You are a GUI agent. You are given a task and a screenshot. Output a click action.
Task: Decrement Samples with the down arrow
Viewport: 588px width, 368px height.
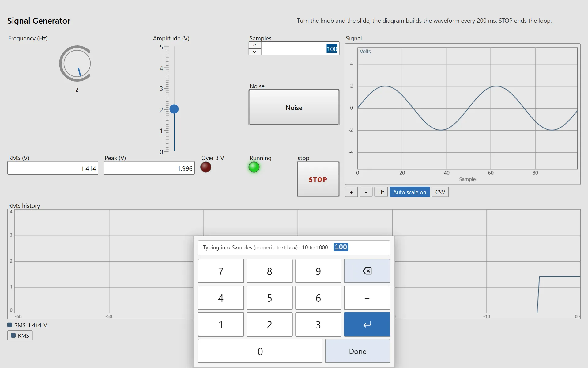[255, 52]
